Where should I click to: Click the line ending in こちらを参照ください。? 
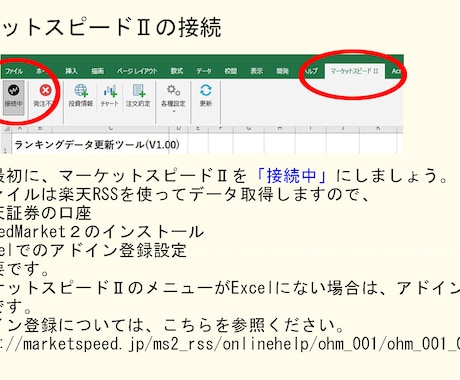point(172,325)
